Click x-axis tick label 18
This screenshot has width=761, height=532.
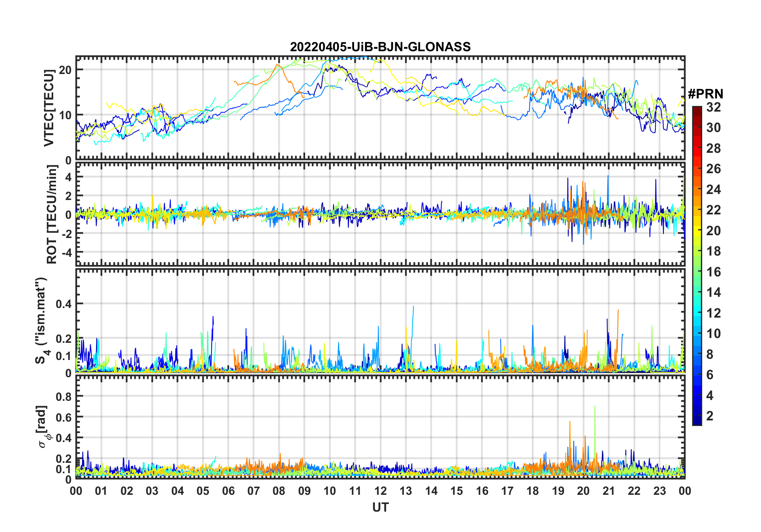pyautogui.click(x=533, y=491)
